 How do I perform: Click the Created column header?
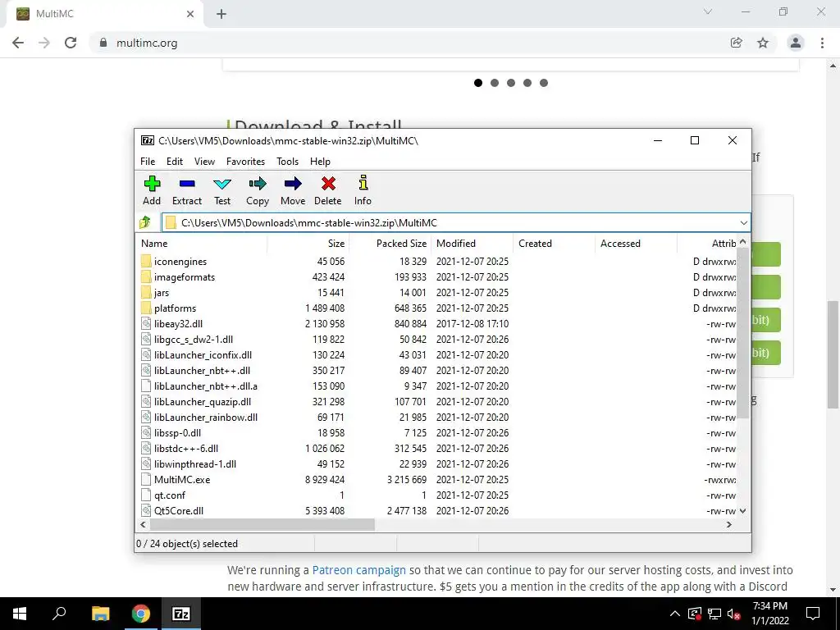555,243
